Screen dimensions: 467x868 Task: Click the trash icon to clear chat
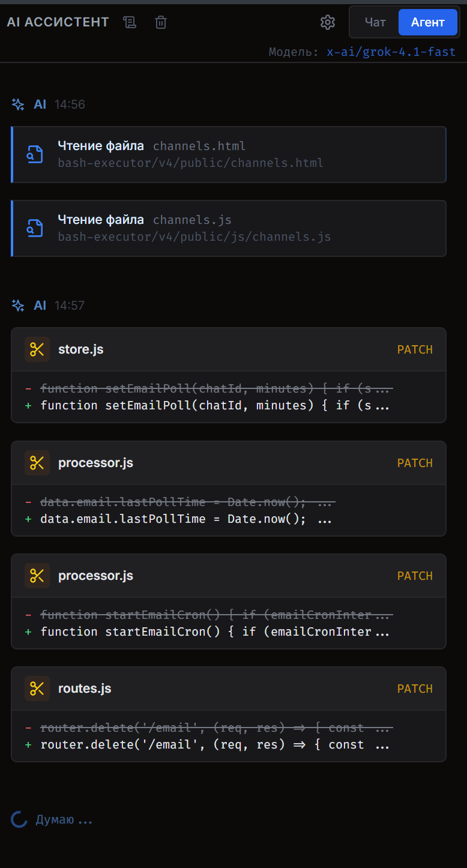[161, 22]
